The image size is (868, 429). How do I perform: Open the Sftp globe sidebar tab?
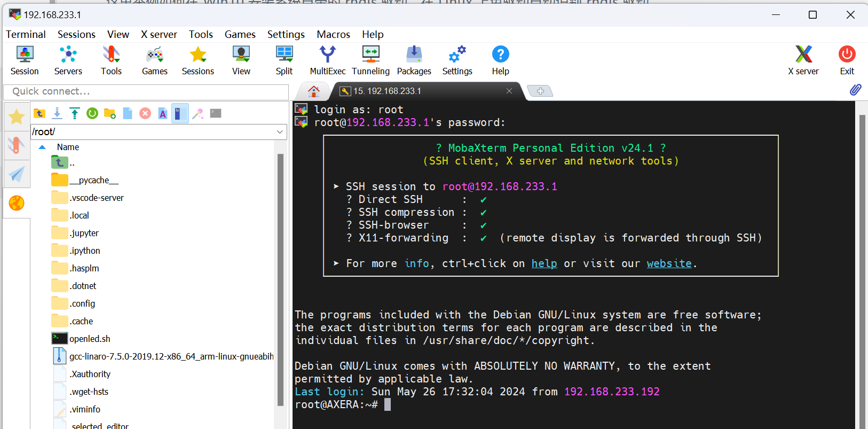17,203
